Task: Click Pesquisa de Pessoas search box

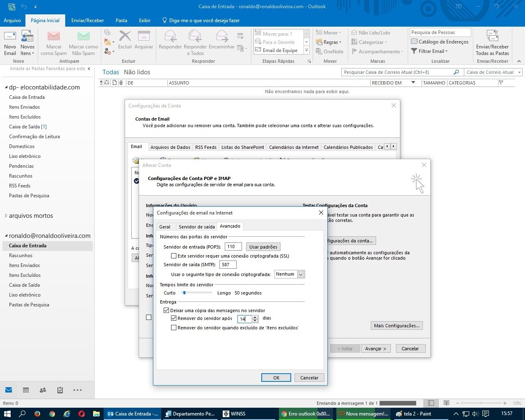Action: [440, 32]
